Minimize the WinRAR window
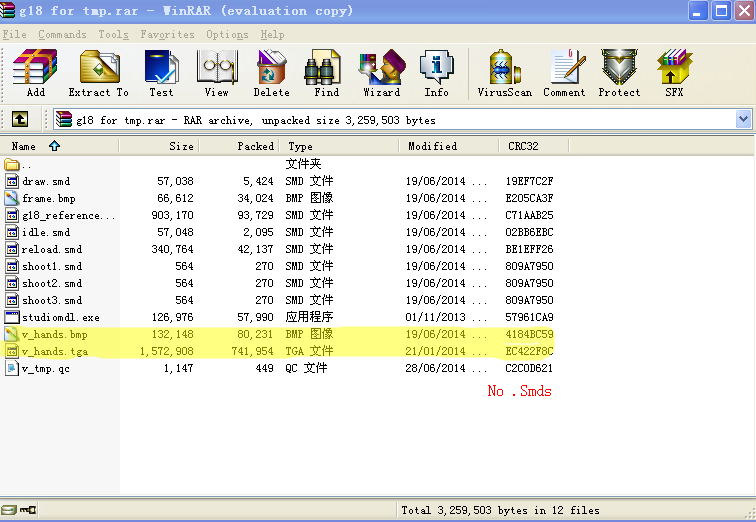This screenshot has width=756, height=522. click(x=698, y=11)
